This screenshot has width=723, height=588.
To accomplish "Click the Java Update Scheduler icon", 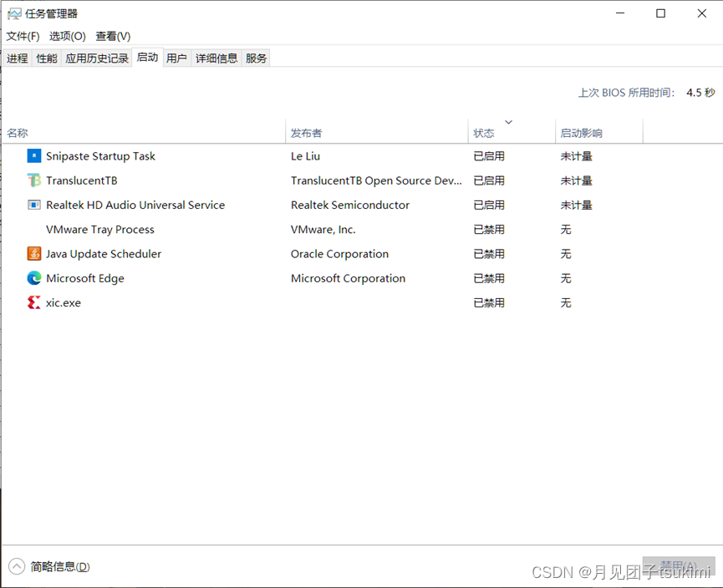I will pos(34,254).
